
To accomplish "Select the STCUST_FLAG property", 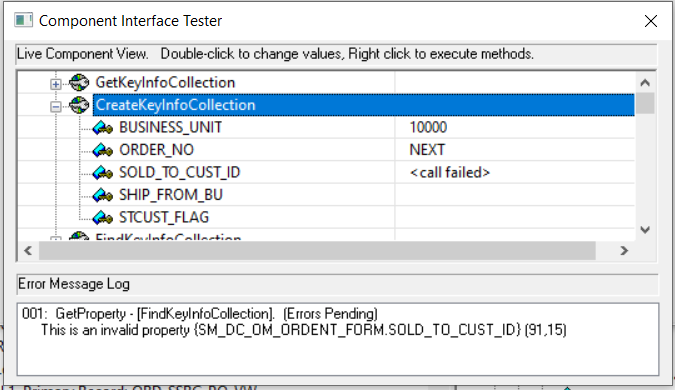I will coord(164,217).
